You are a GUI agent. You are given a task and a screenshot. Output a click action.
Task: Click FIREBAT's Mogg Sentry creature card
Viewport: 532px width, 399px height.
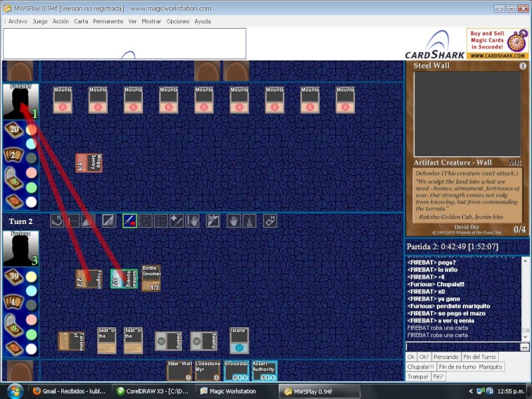tap(89, 163)
